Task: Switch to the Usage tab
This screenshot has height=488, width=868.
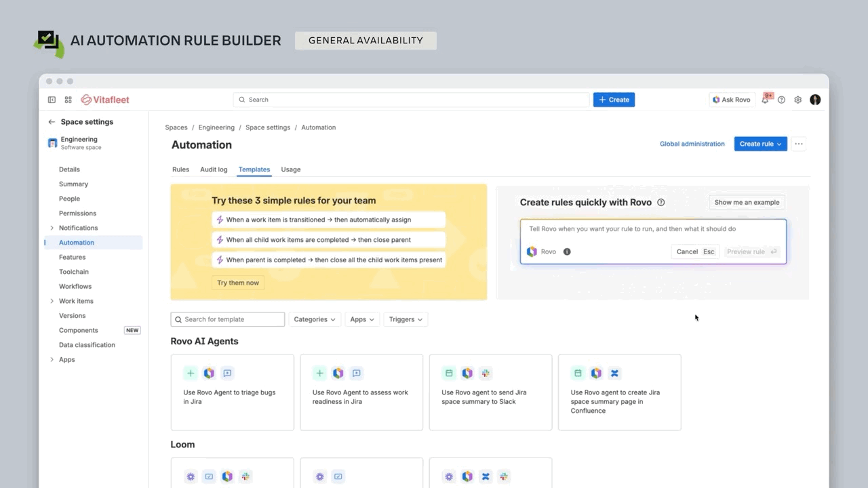Action: click(x=291, y=169)
